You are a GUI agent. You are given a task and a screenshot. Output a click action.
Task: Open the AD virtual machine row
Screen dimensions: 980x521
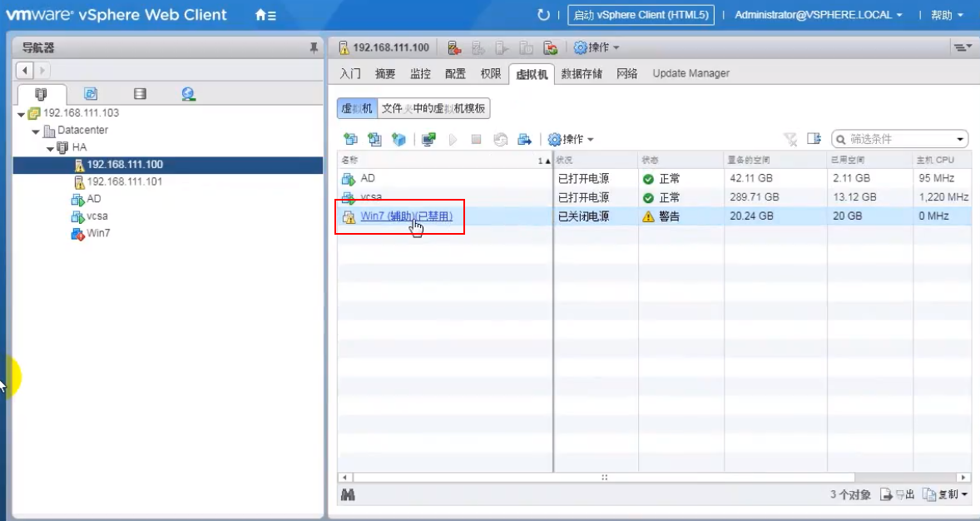[368, 179]
